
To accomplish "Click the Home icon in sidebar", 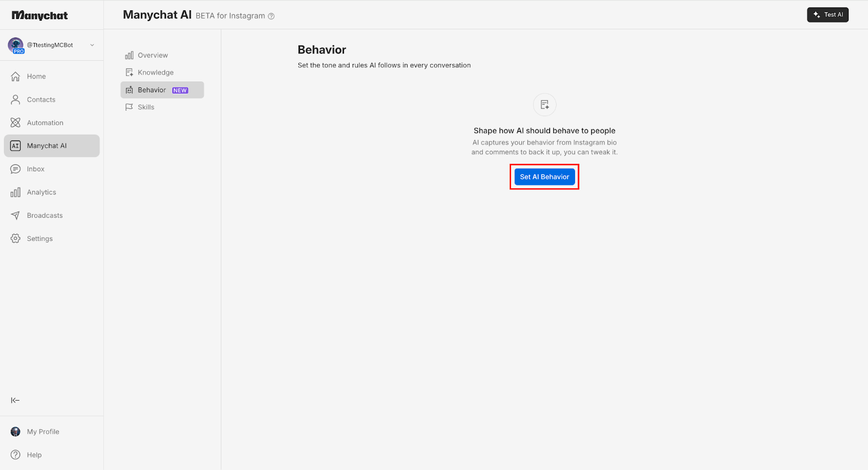I will (16, 77).
